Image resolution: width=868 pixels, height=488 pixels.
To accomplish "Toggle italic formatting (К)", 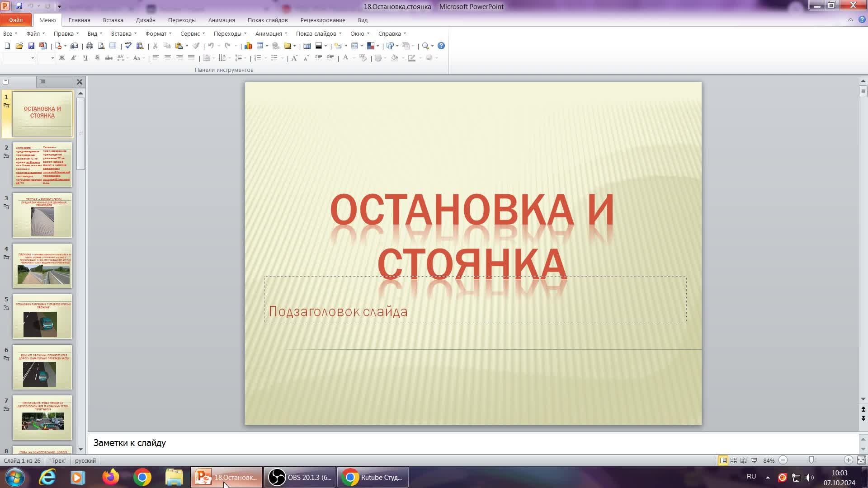I will point(74,58).
